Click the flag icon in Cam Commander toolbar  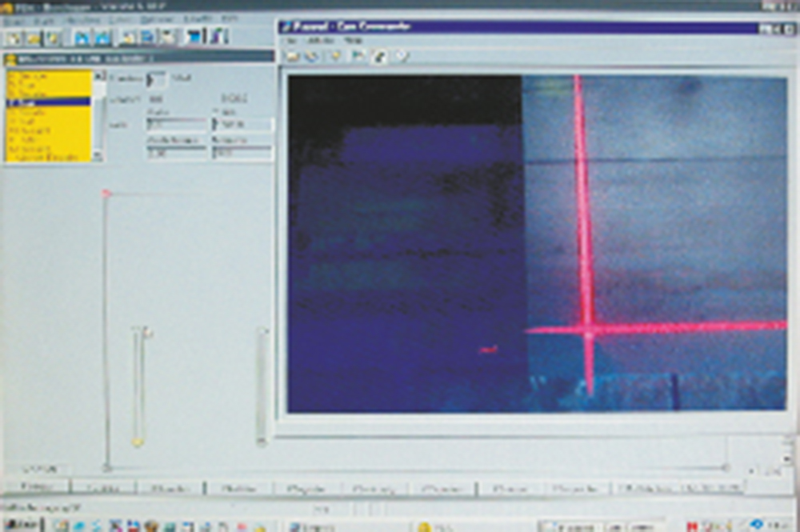(x=358, y=56)
